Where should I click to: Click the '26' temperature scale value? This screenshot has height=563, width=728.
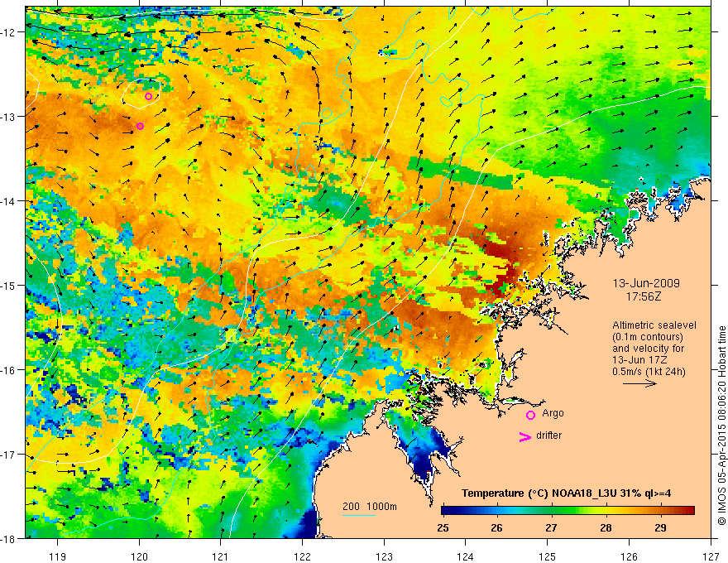497,527
